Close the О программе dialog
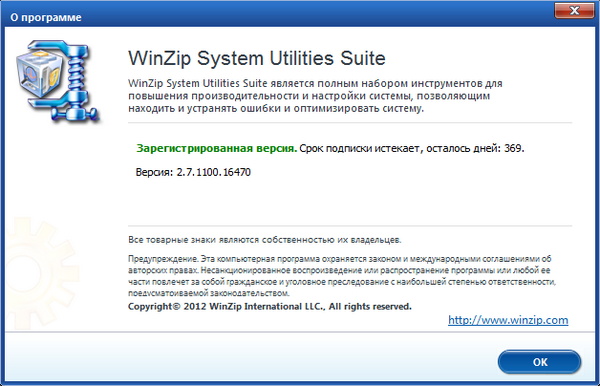This screenshot has height=386, width=600. pos(574,10)
